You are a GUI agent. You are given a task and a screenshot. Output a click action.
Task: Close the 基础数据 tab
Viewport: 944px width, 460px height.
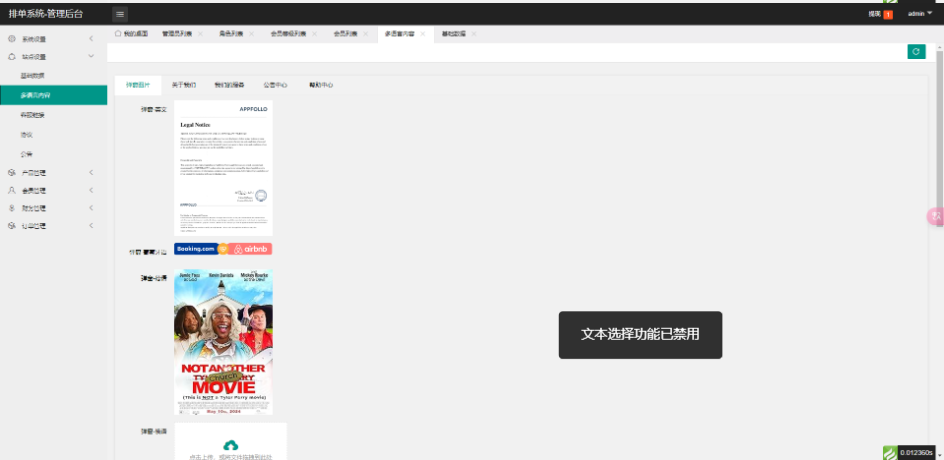(474, 34)
